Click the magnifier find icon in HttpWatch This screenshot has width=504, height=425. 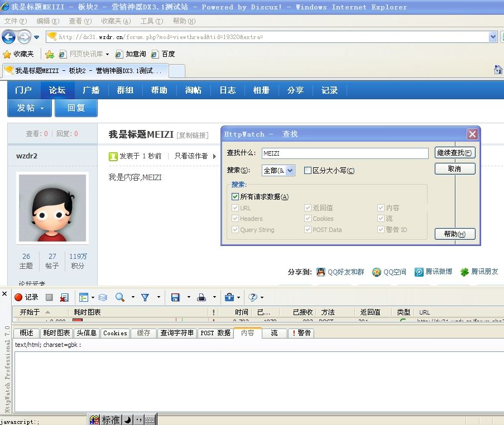[x=119, y=297]
